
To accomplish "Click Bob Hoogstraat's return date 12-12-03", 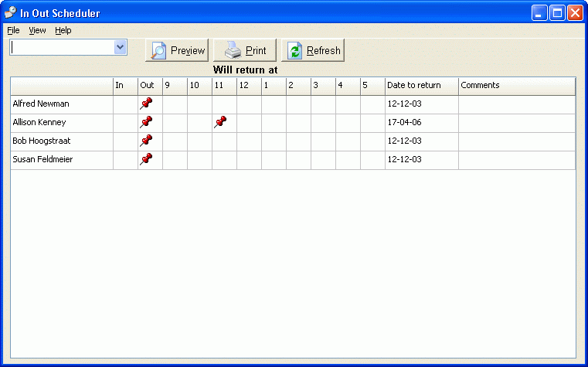I will 405,141.
